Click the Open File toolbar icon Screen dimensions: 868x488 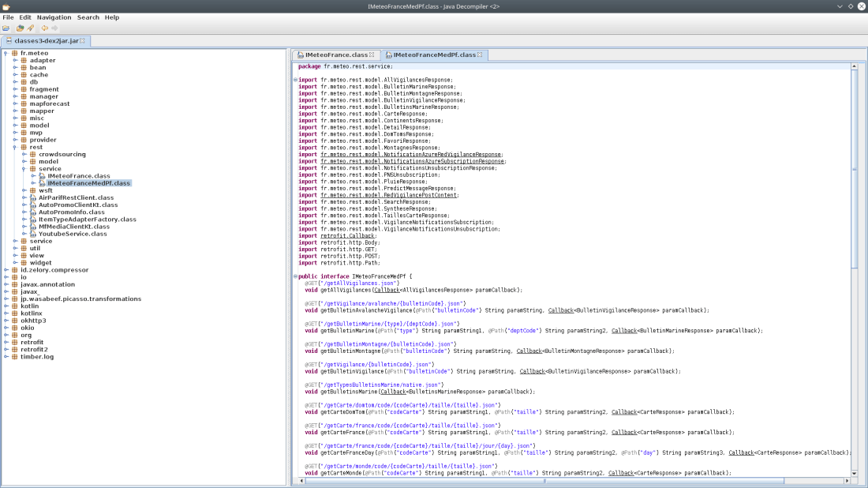(x=6, y=28)
